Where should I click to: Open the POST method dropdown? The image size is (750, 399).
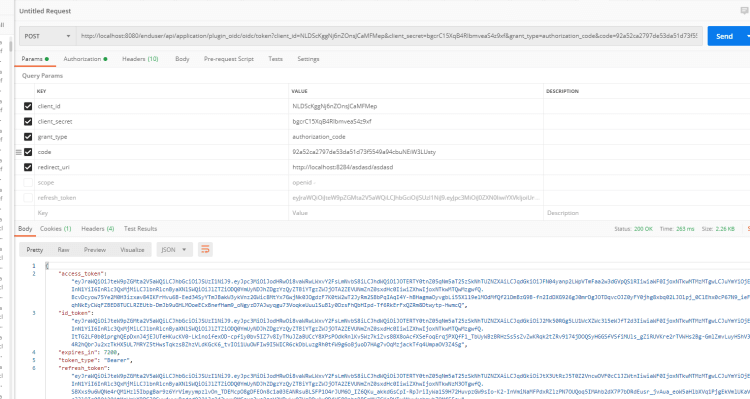(47, 36)
